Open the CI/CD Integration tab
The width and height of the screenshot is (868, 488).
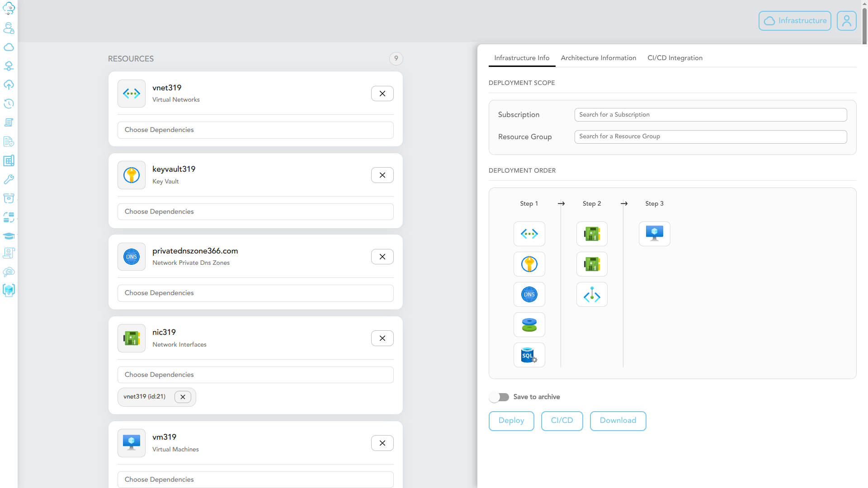point(675,58)
